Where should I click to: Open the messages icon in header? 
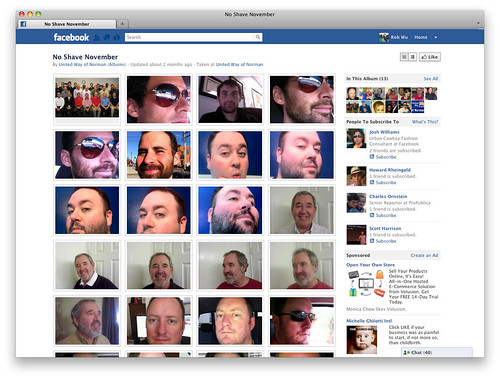click(x=107, y=37)
